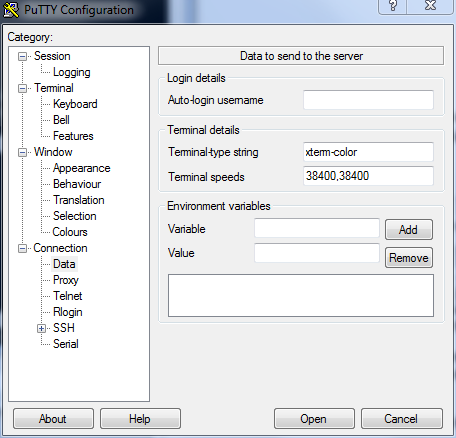Collapse the Connection tree node
The height and width of the screenshot is (438, 456).
tap(22, 248)
